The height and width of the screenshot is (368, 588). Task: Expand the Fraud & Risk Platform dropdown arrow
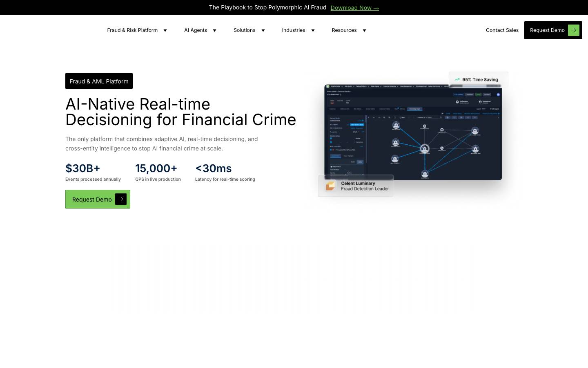tap(165, 30)
